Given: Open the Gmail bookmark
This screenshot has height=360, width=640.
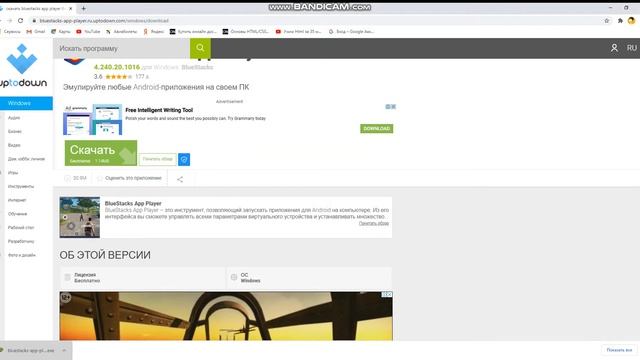Looking at the screenshot, I should 36,31.
